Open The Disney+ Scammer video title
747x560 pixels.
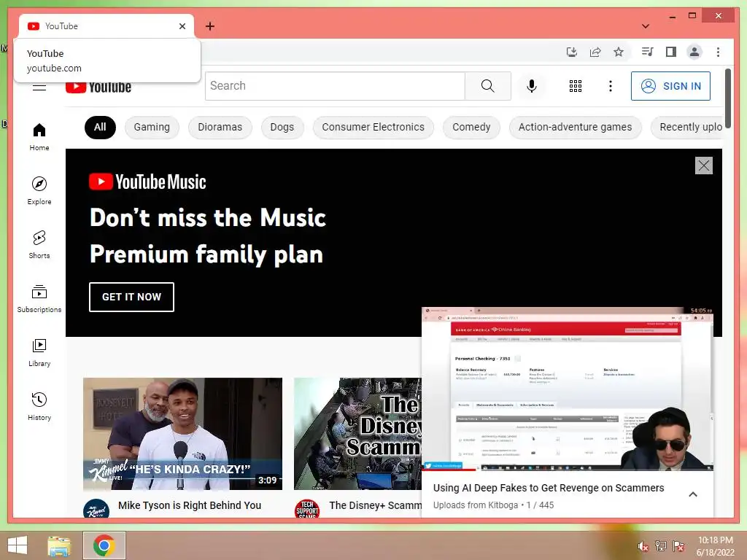pyautogui.click(x=375, y=505)
